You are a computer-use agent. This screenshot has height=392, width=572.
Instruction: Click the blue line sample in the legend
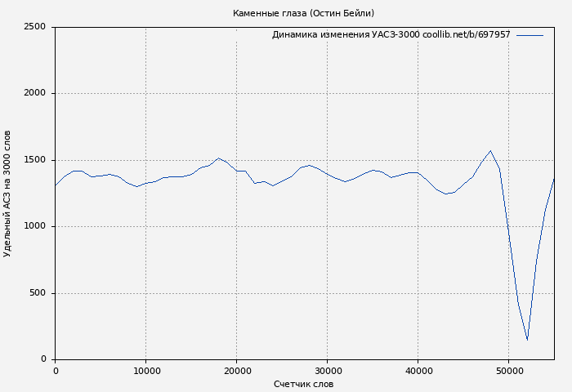click(530, 35)
